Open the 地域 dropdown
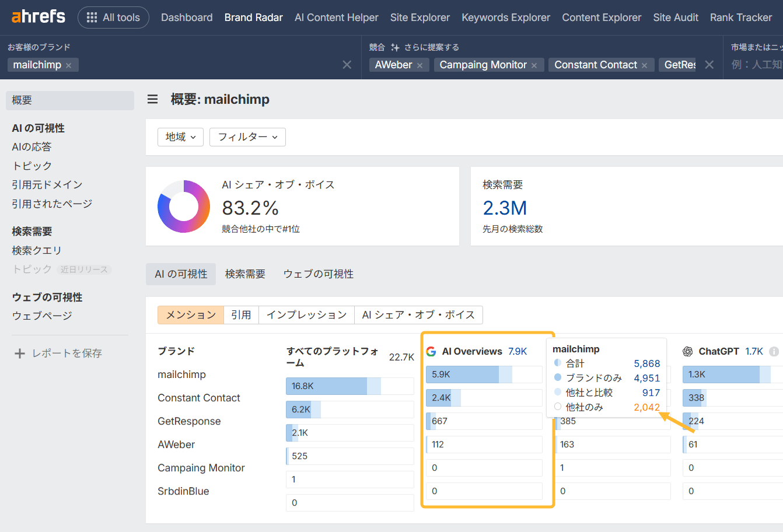The height and width of the screenshot is (532, 783). (x=180, y=136)
